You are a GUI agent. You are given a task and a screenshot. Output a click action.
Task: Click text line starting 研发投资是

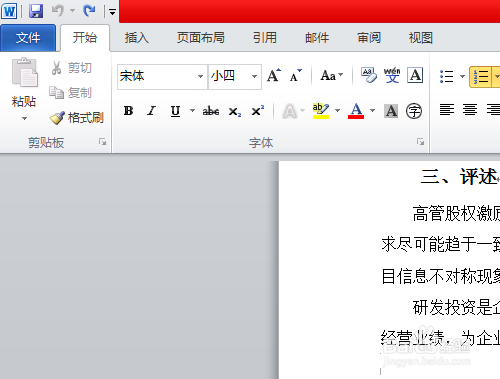pos(456,307)
